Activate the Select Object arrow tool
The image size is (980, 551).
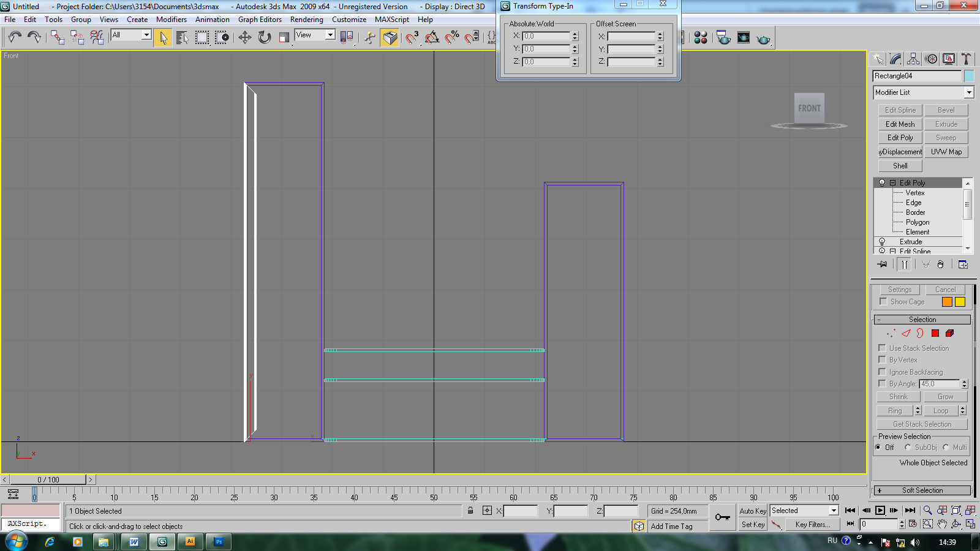click(x=163, y=37)
